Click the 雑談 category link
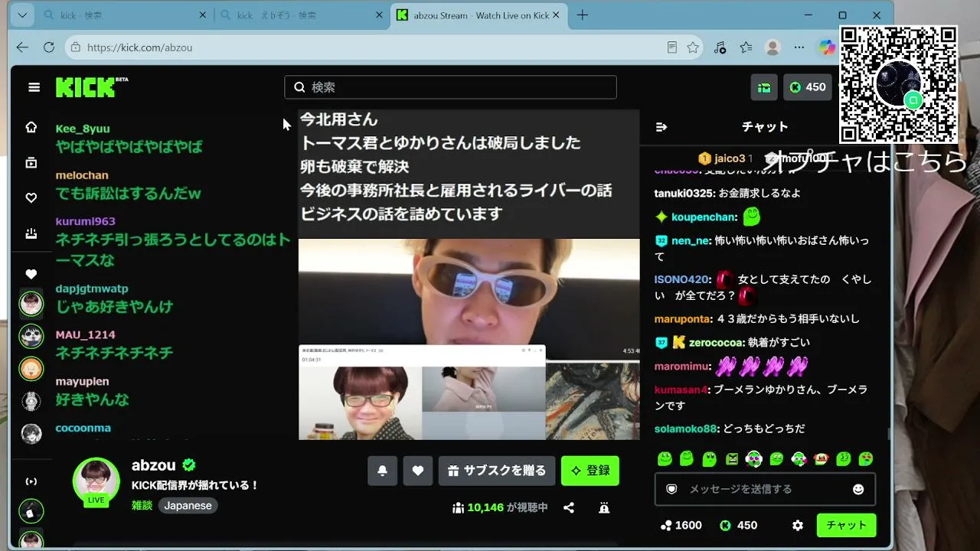 [x=142, y=505]
